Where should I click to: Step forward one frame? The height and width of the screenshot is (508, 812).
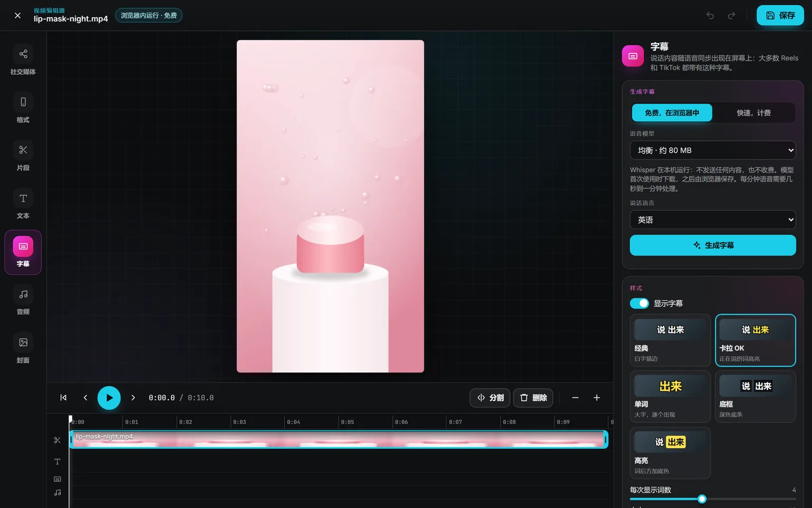point(133,398)
